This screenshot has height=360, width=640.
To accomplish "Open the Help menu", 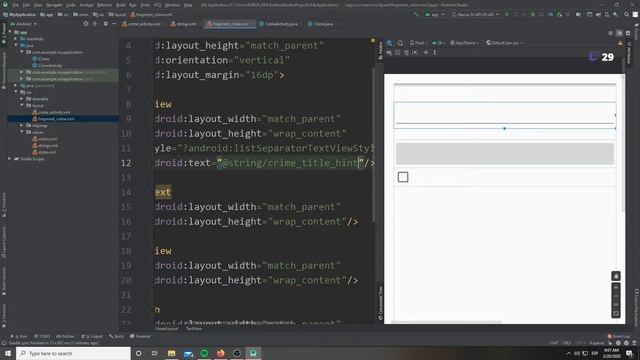I will [x=188, y=5].
